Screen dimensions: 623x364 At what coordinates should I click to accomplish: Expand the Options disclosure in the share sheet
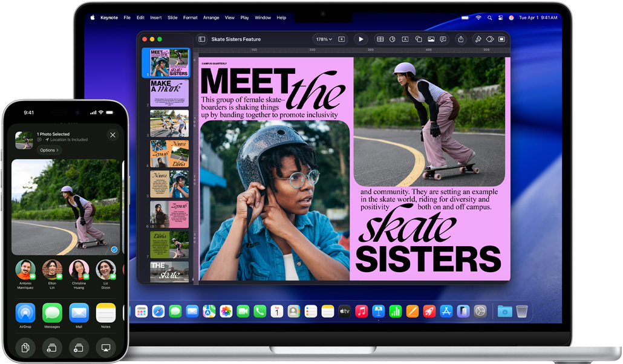coord(48,150)
